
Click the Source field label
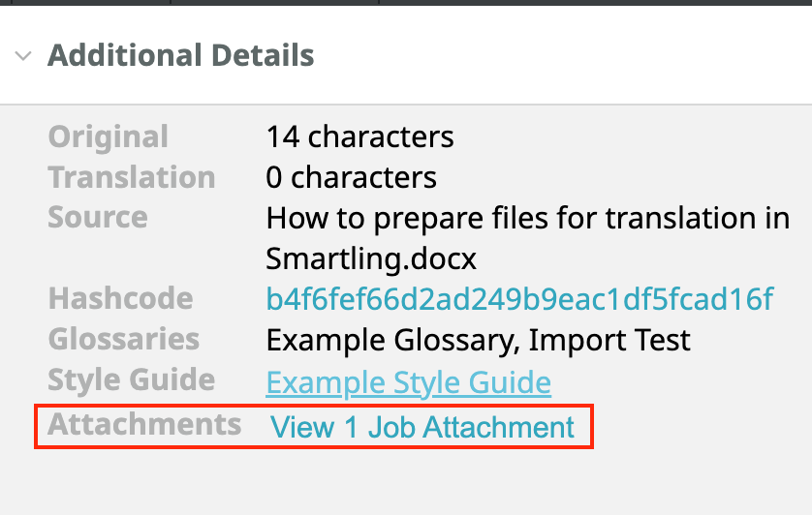tap(98, 217)
